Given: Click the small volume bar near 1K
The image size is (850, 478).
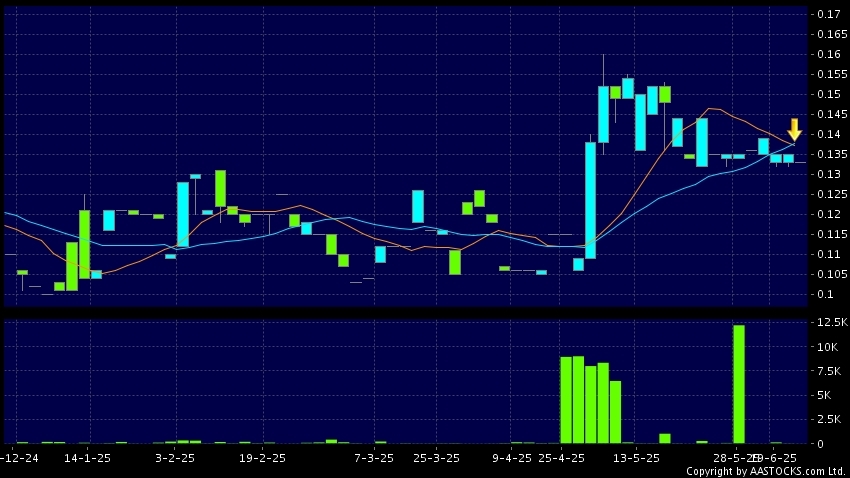Looking at the screenshot, I should 665,438.
